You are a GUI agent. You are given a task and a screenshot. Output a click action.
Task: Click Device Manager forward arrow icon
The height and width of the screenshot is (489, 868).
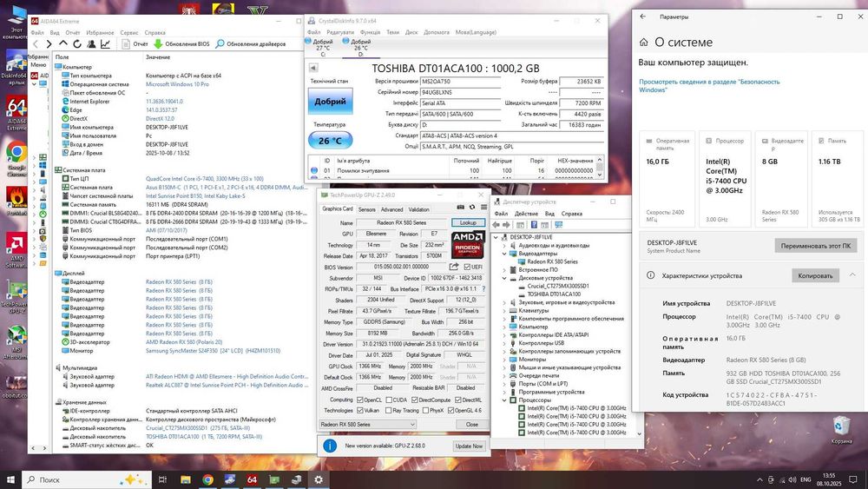(506, 225)
